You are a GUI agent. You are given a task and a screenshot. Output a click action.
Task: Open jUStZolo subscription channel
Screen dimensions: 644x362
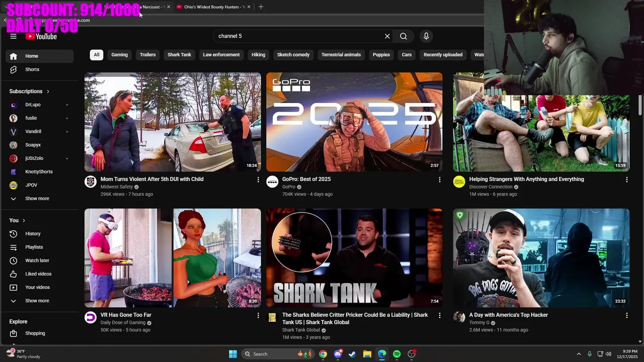click(x=40, y=158)
